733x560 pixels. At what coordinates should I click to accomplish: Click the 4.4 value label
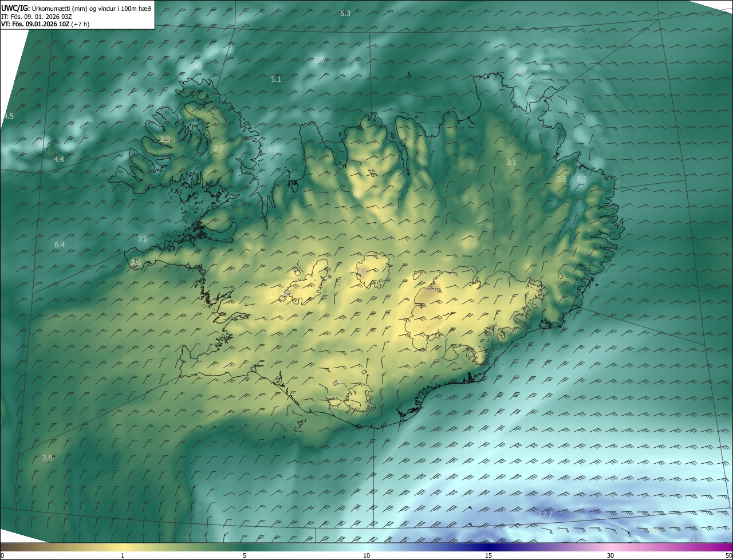point(59,159)
